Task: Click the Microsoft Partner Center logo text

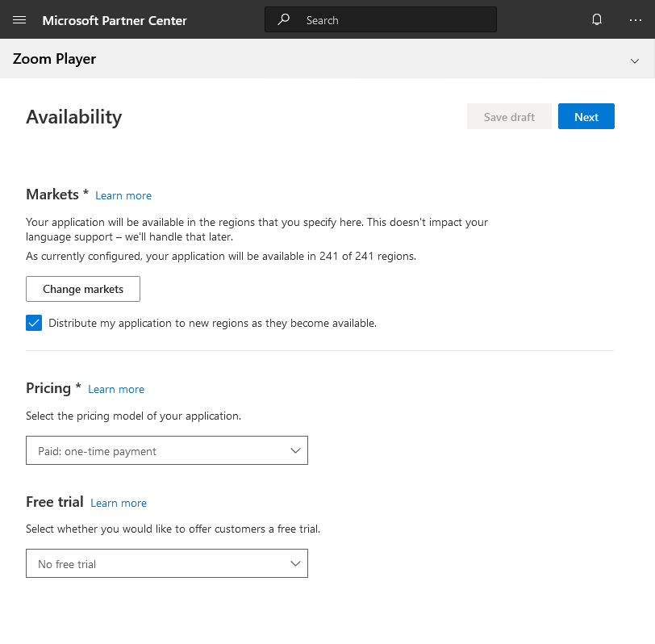Action: [x=114, y=19]
